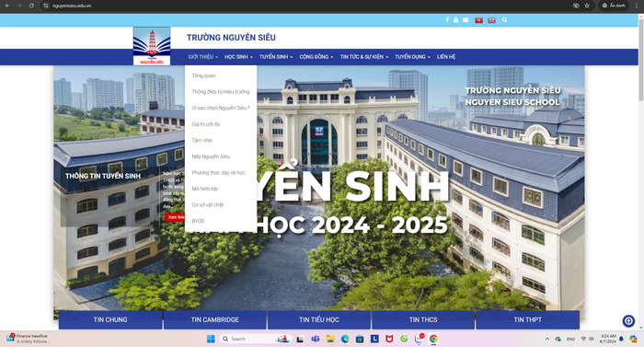The image size is (644, 347).
Task: Open the TIN TIỂU HỌC tab
Action: pos(319,320)
